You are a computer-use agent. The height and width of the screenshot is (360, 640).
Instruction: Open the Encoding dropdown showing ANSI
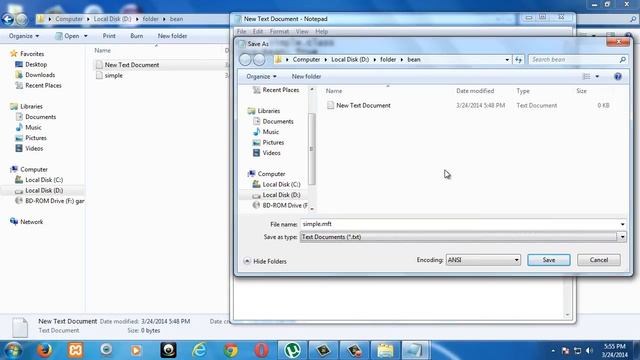(483, 260)
